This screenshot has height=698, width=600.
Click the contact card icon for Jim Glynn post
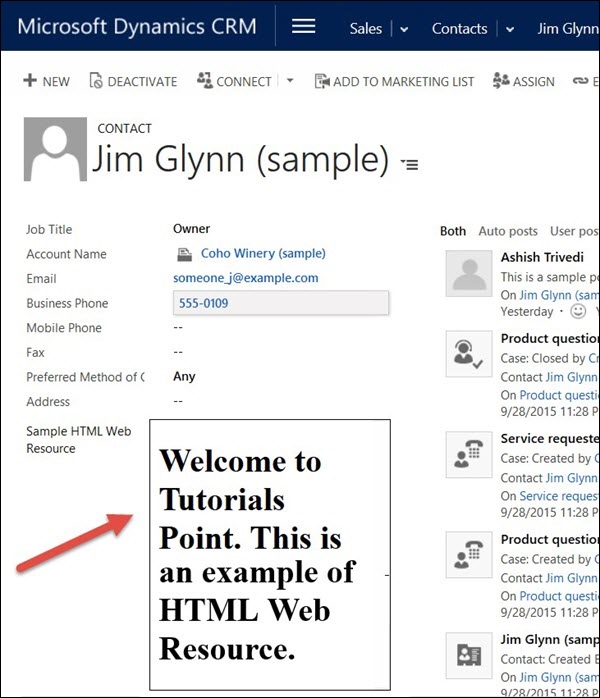pos(469,655)
